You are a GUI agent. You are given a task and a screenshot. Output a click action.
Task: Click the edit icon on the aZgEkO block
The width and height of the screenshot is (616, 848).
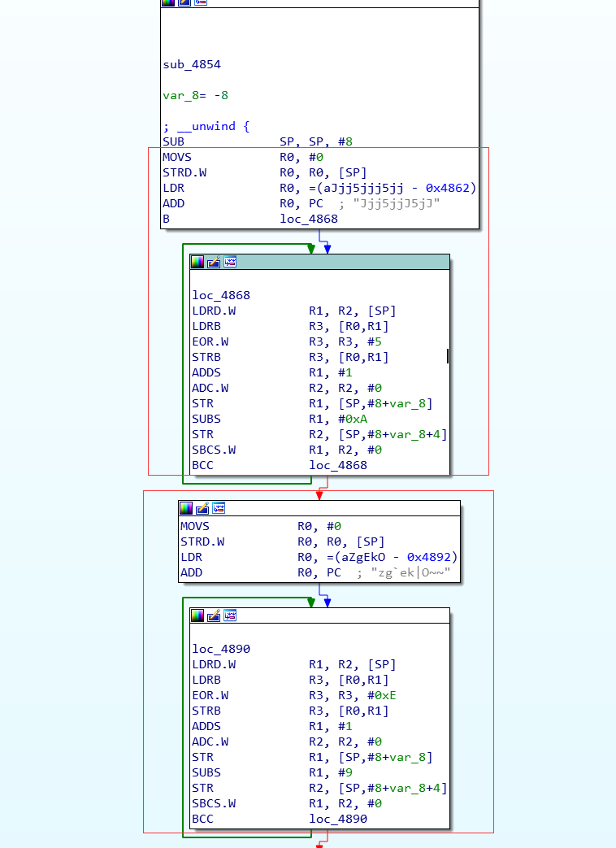tap(202, 508)
